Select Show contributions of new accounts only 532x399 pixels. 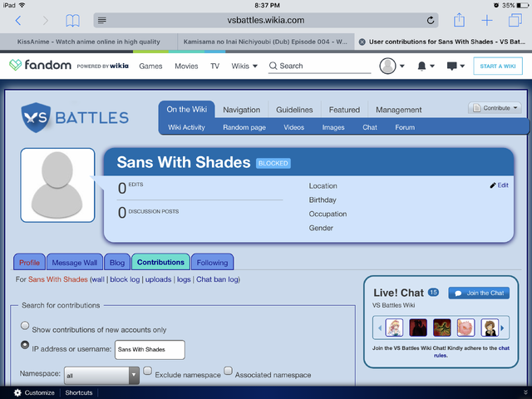click(x=25, y=325)
